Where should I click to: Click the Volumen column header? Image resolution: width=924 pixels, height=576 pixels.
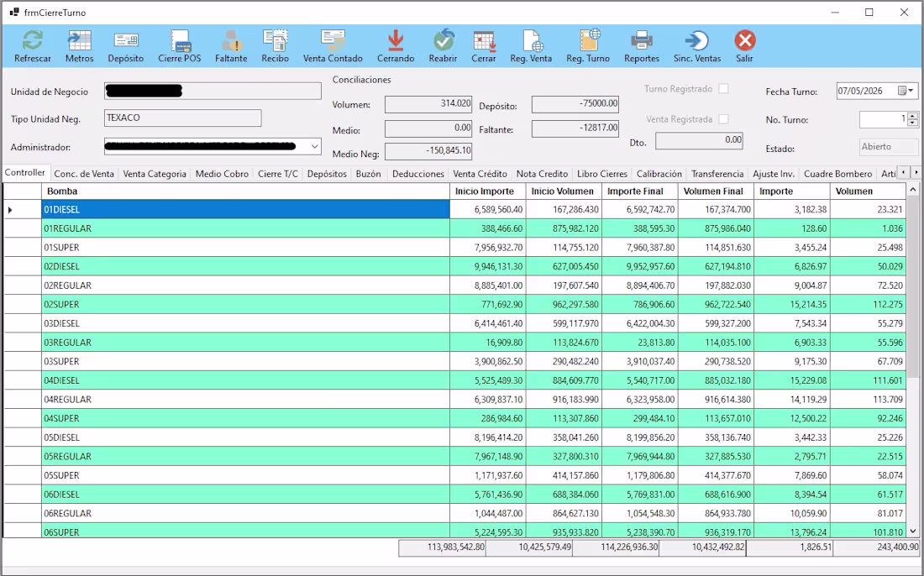pos(868,191)
